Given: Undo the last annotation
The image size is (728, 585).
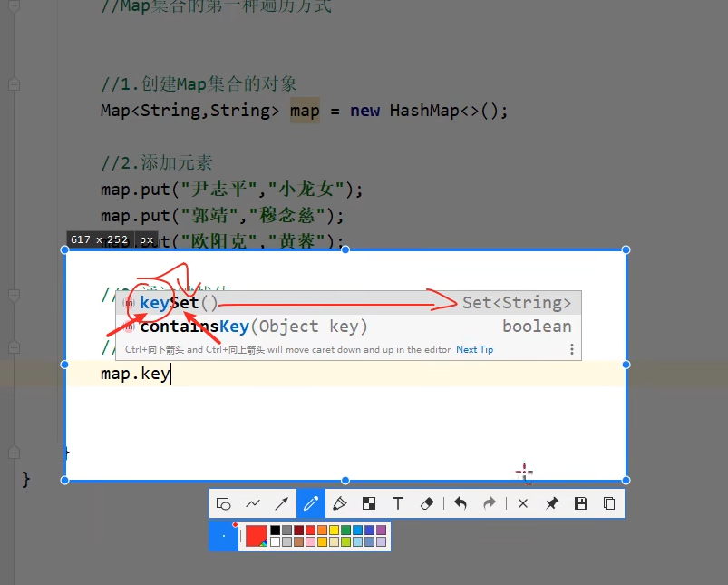Looking at the screenshot, I should [x=461, y=503].
